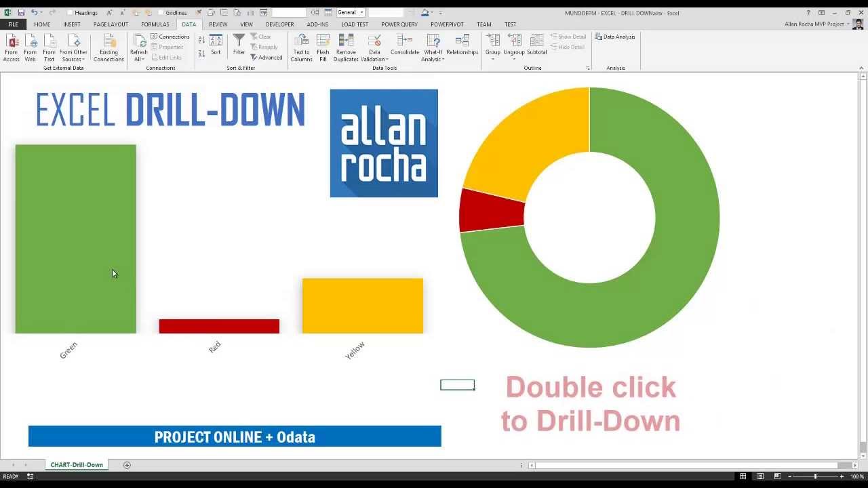This screenshot has height=488, width=868.
Task: Select the CHART-Drill-Down sheet tab
Action: tap(77, 465)
